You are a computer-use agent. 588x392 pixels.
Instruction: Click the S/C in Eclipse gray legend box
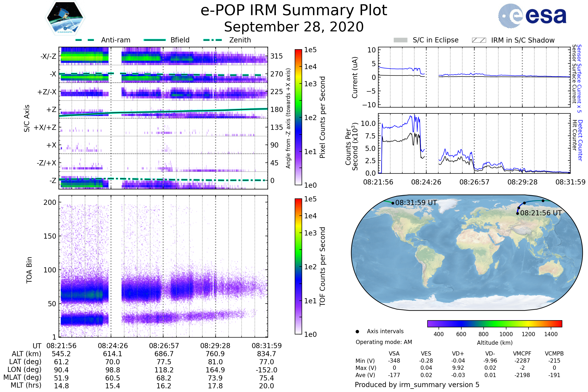point(400,40)
